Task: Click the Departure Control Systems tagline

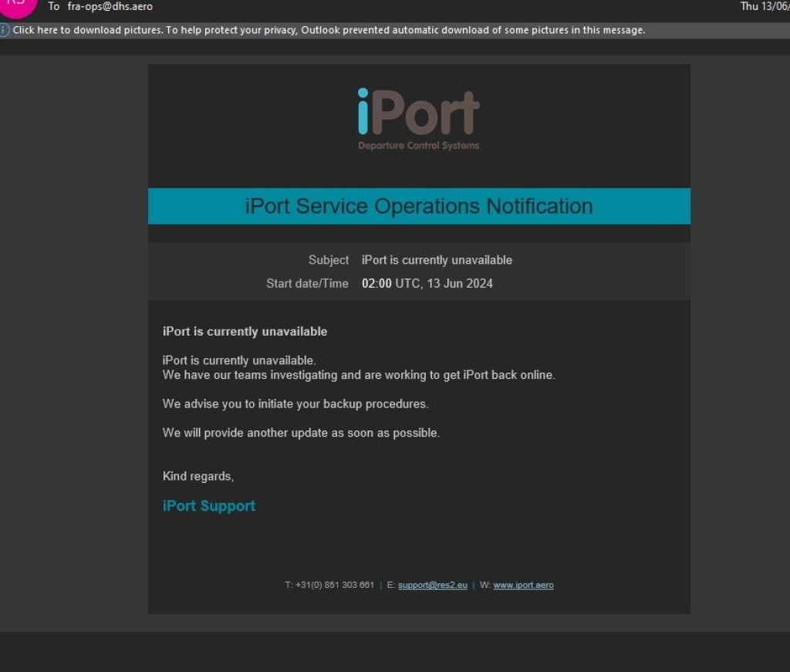Action: [x=418, y=146]
